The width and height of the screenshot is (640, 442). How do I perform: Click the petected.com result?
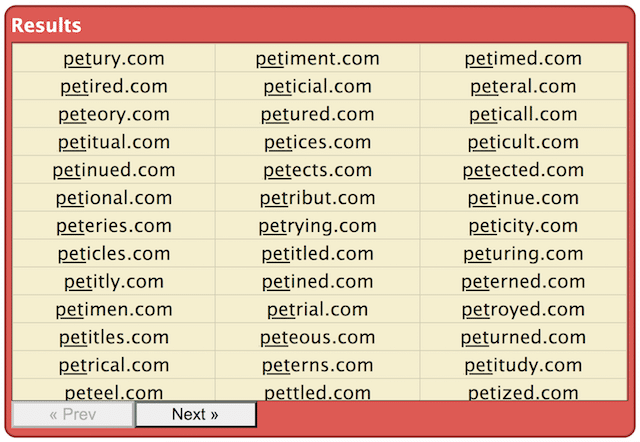(x=523, y=170)
